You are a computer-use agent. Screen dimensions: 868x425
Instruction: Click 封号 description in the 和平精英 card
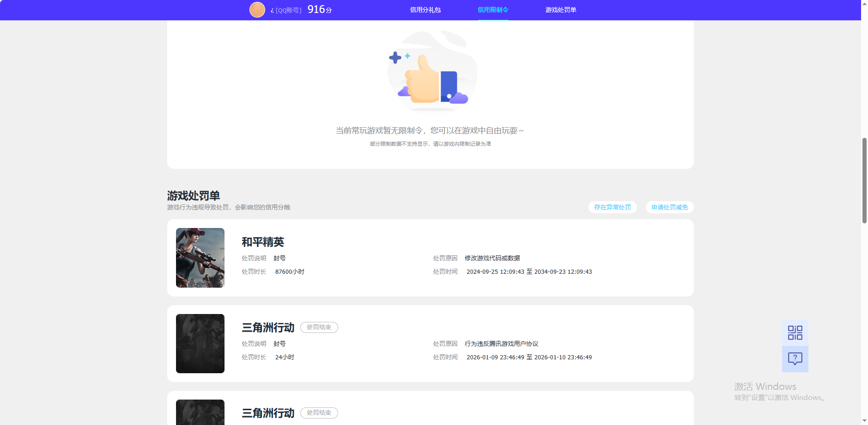click(x=279, y=258)
